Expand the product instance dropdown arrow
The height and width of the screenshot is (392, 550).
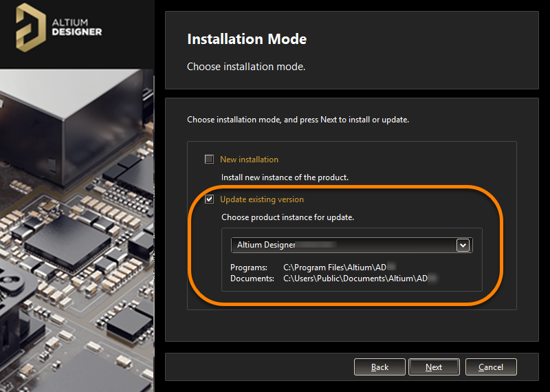click(463, 246)
